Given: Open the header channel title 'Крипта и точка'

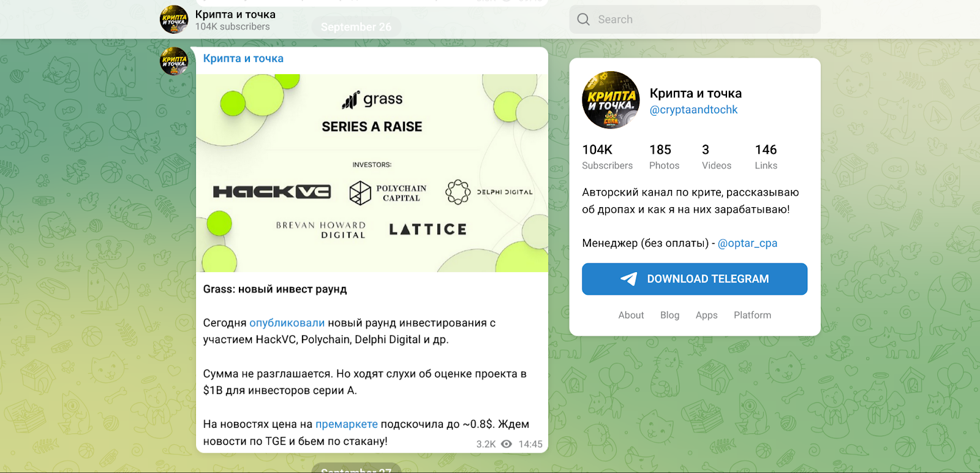Looking at the screenshot, I should [235, 14].
